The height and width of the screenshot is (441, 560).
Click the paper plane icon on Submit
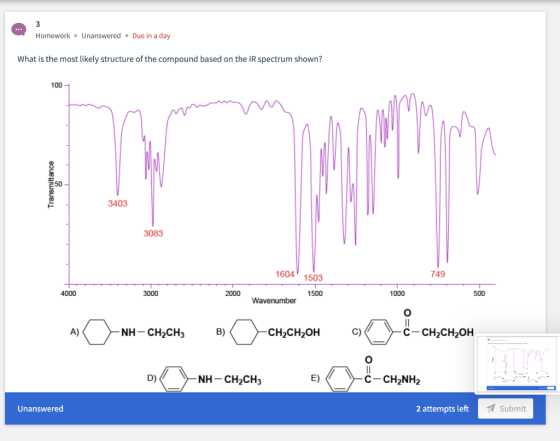pyautogui.click(x=491, y=408)
